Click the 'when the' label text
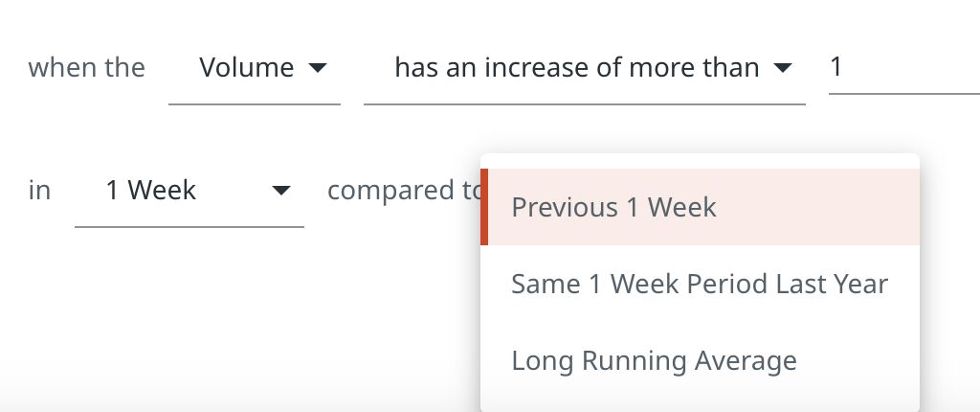Screen dimensions: 980x412 tap(87, 68)
